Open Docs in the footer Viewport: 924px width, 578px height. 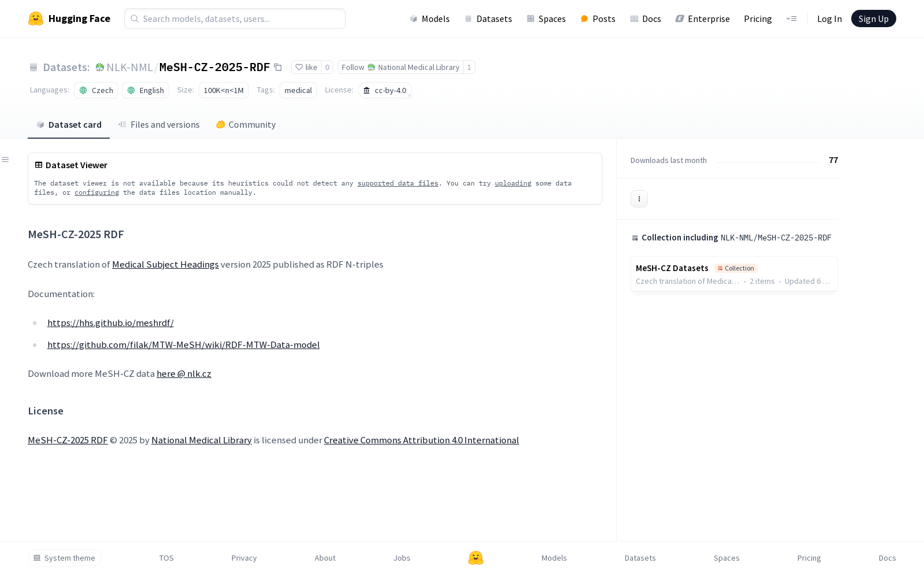coord(888,558)
